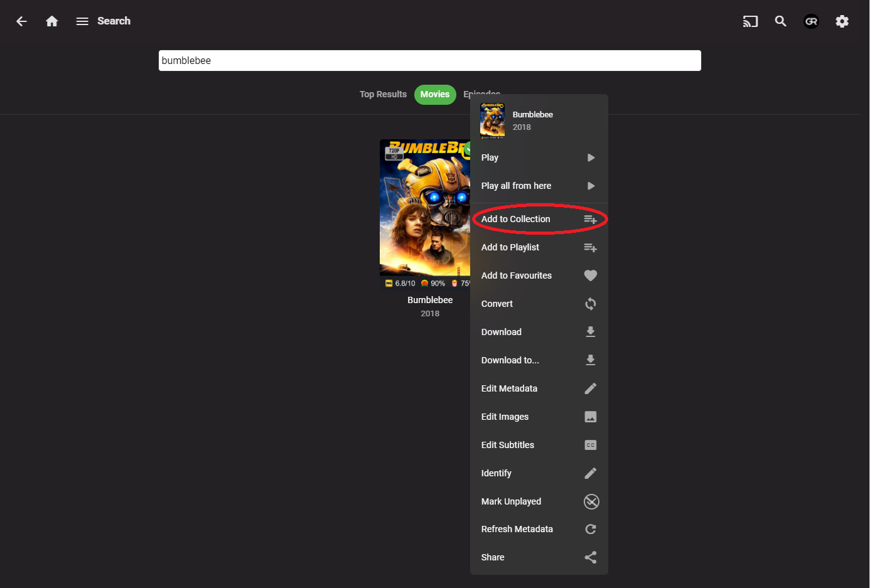Viewport: 870px width, 588px height.
Task: Open the hamburger navigation menu
Action: [x=82, y=21]
